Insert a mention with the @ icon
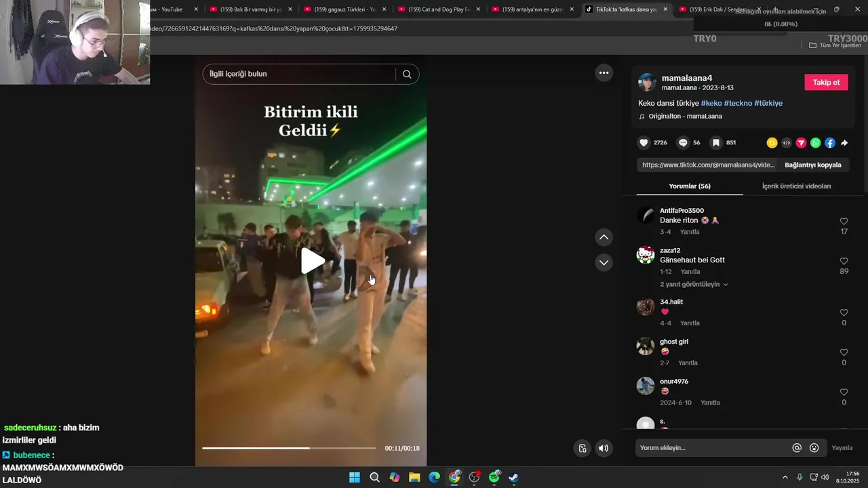Viewport: 868px width, 488px height. [x=797, y=448]
